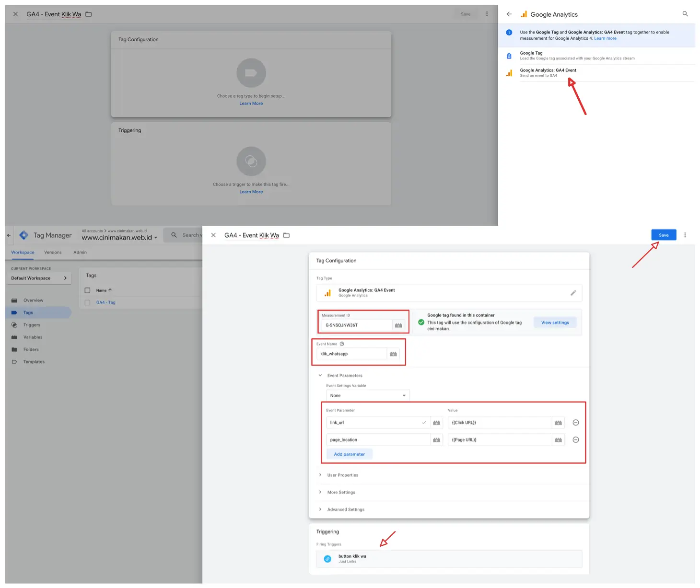Remove the page_location parameter row
Image resolution: width=700 pixels, height=588 pixels.
pos(576,440)
